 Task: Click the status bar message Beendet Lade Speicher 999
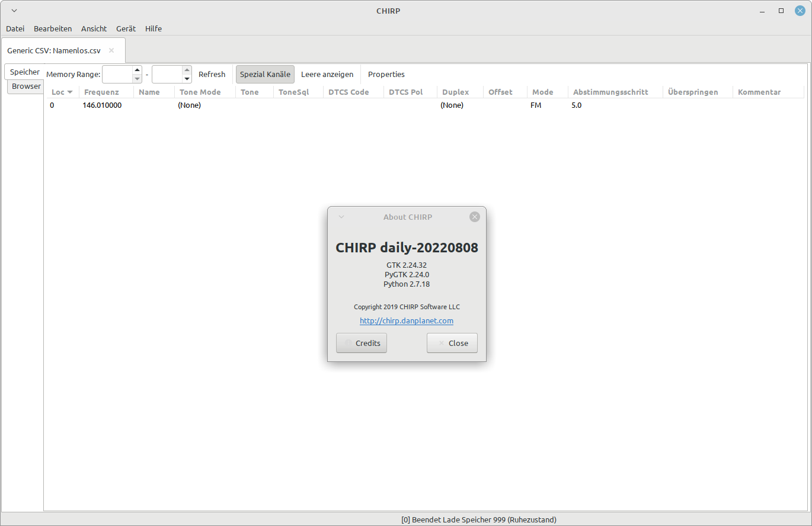click(479, 519)
